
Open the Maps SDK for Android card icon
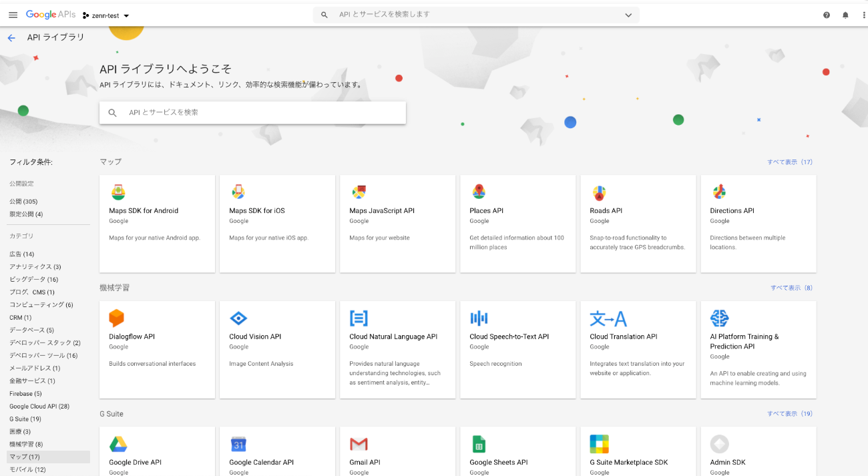118,192
